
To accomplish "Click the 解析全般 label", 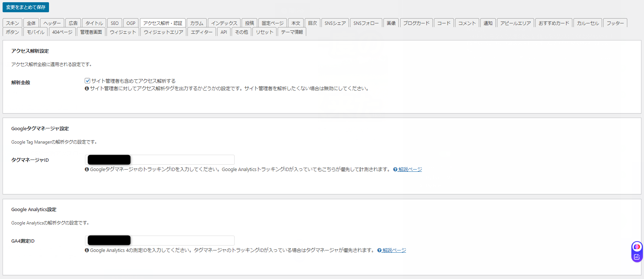I will (x=21, y=82).
